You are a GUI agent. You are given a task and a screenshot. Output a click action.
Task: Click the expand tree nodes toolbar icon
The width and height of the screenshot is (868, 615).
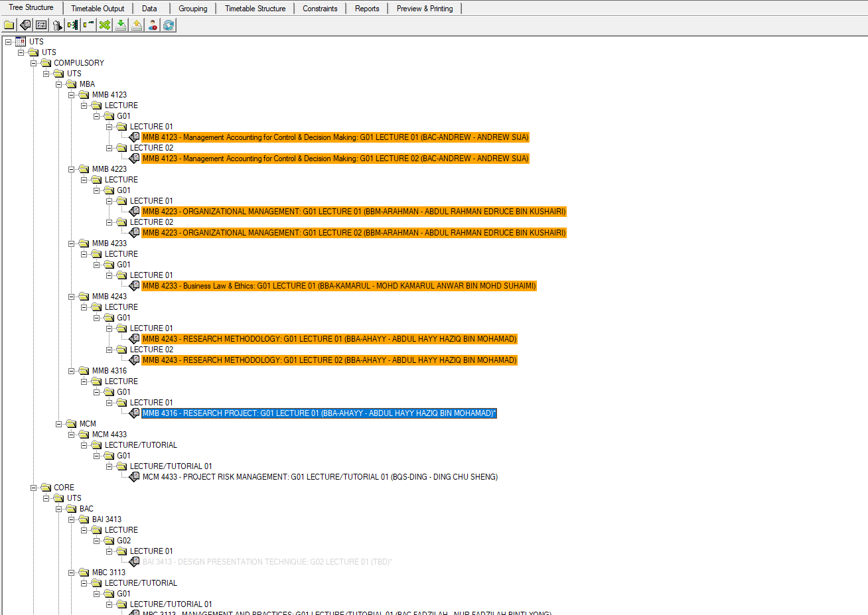pyautogui.click(x=73, y=25)
